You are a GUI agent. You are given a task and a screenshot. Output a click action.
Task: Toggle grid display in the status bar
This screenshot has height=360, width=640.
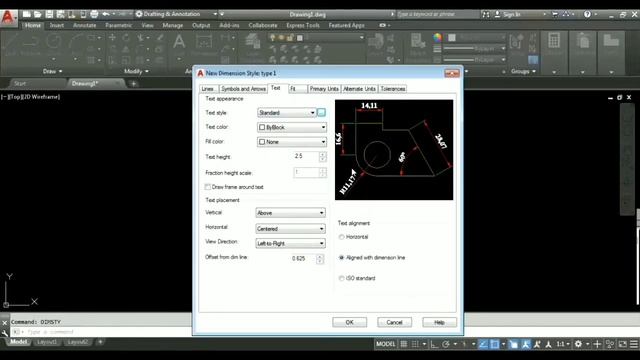coord(404,344)
